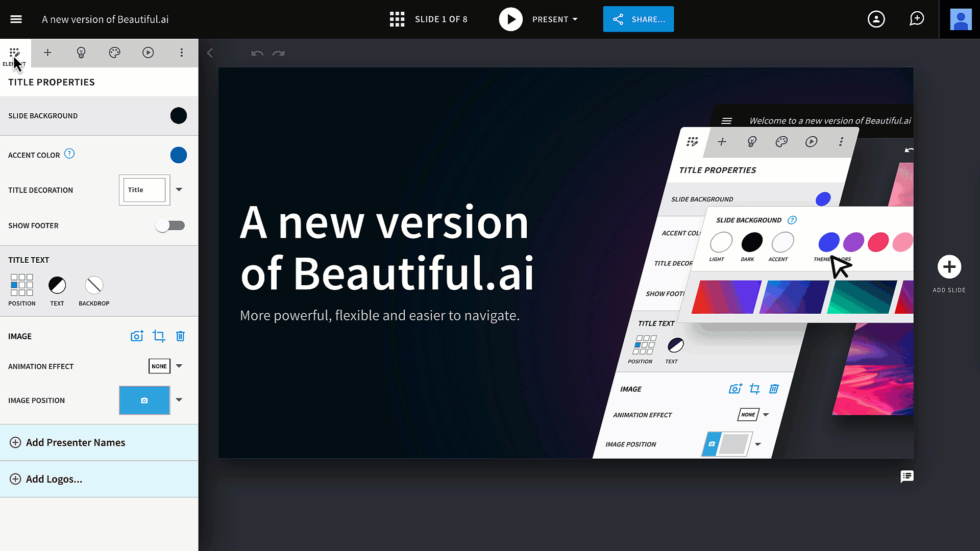Click the Title decoration preview box
This screenshot has width=980, height=551.
(x=144, y=190)
